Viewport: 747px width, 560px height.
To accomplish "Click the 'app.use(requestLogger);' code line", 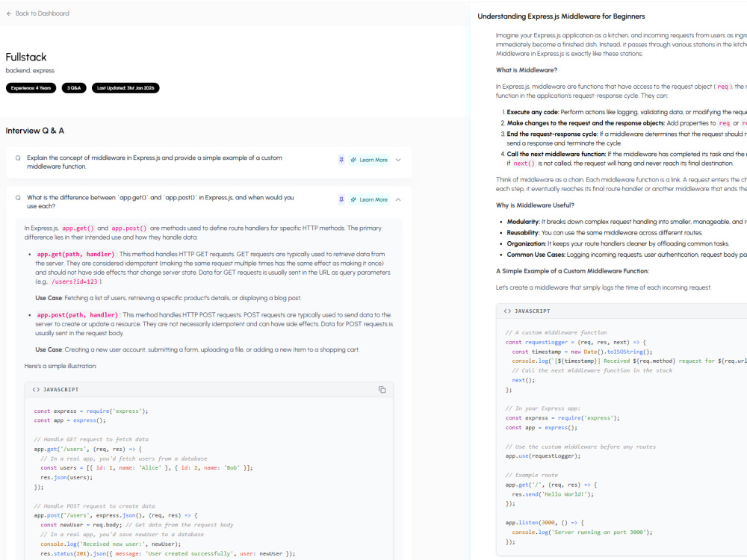I will point(543,456).
